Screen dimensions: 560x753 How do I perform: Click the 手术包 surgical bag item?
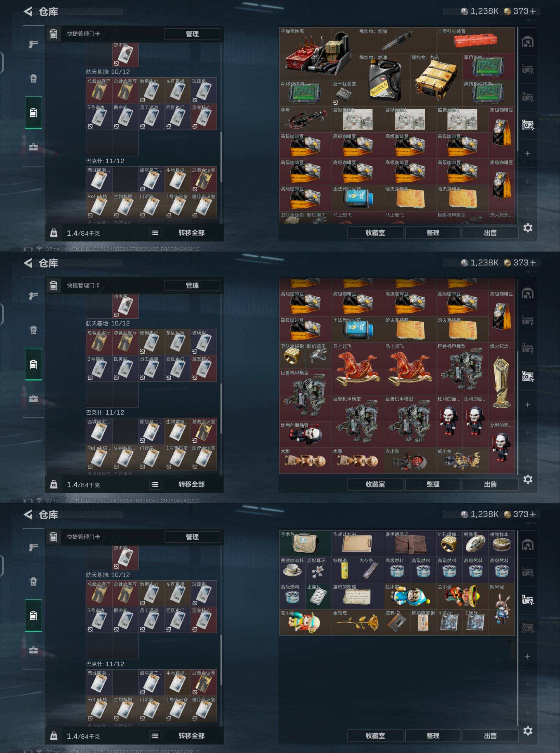click(305, 544)
